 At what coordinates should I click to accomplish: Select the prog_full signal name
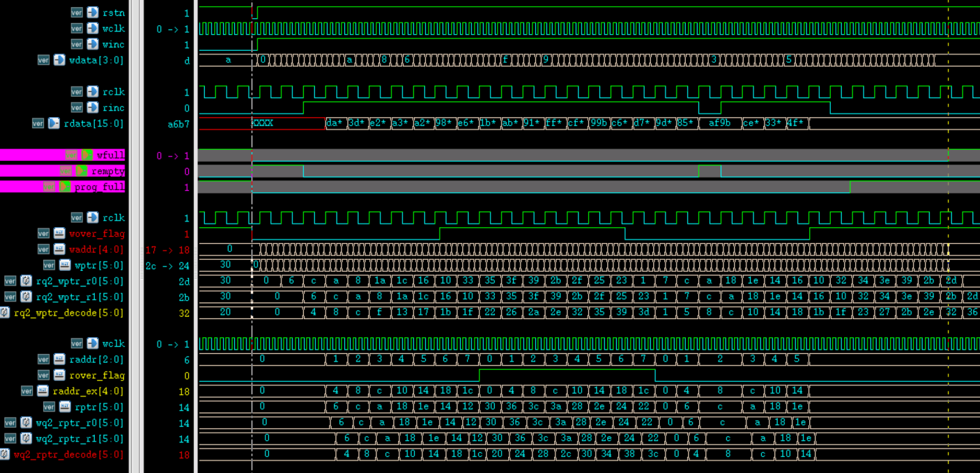click(x=100, y=187)
